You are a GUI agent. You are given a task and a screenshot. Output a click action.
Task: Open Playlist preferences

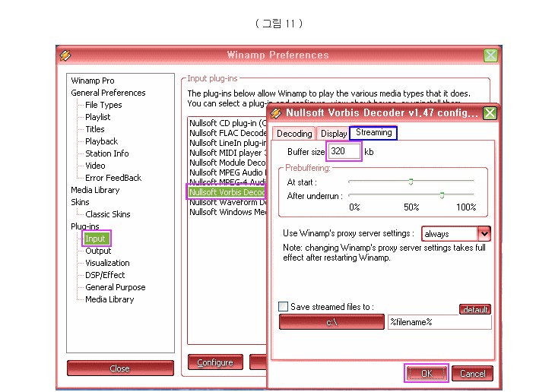(98, 117)
